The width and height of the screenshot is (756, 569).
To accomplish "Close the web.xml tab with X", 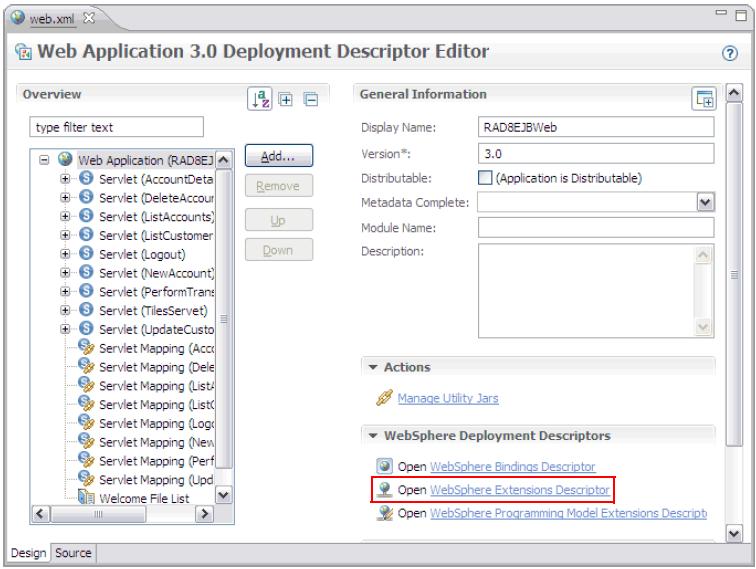I will [89, 18].
